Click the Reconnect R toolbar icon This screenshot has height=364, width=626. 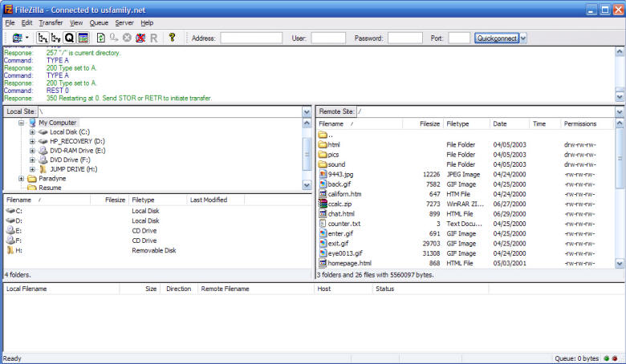[154, 38]
